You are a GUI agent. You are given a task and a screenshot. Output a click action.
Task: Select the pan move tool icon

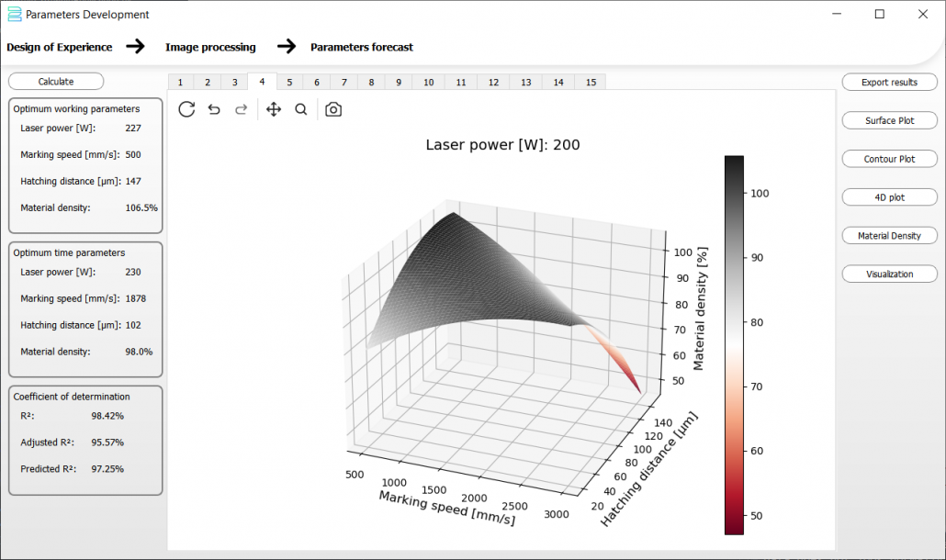274,109
